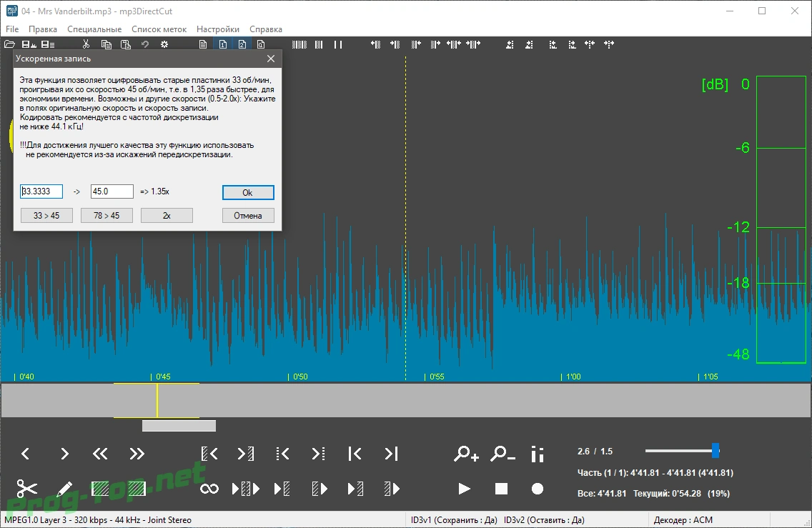The image size is (812, 528).
Task: Click the Декодер : ACM status entry
Action: coord(683,519)
